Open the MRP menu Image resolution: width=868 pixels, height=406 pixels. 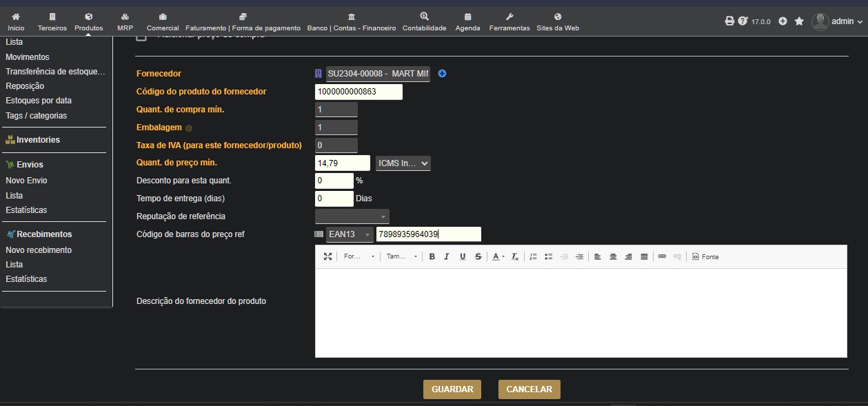[x=125, y=22]
